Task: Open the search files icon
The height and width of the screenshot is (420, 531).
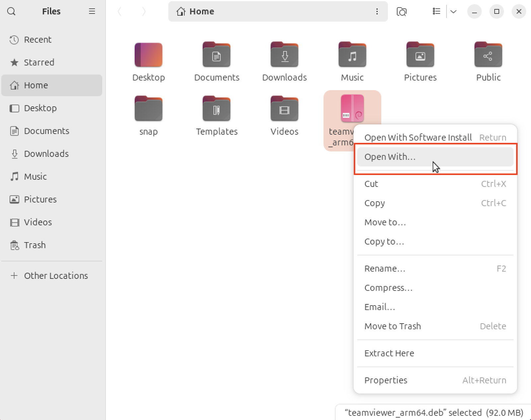Action: (x=402, y=11)
